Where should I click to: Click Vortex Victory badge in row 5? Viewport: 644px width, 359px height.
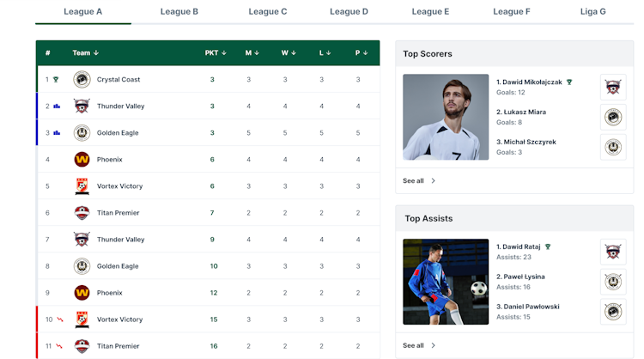(82, 186)
